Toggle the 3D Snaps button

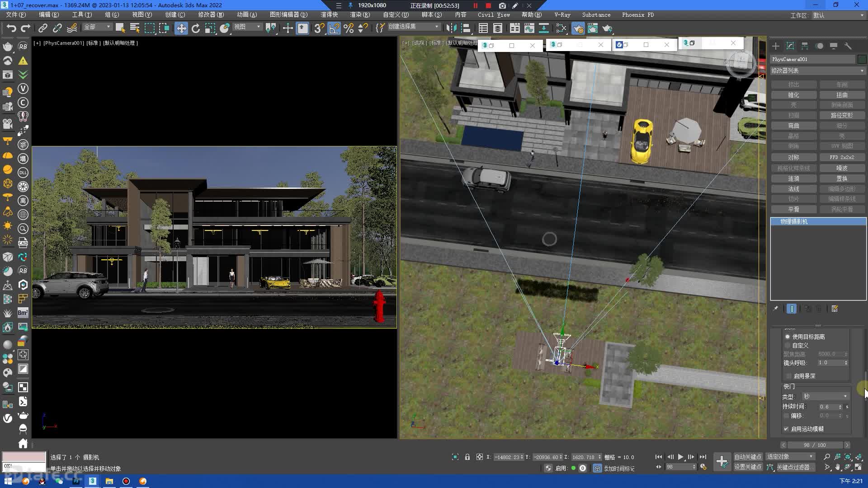pyautogui.click(x=319, y=28)
